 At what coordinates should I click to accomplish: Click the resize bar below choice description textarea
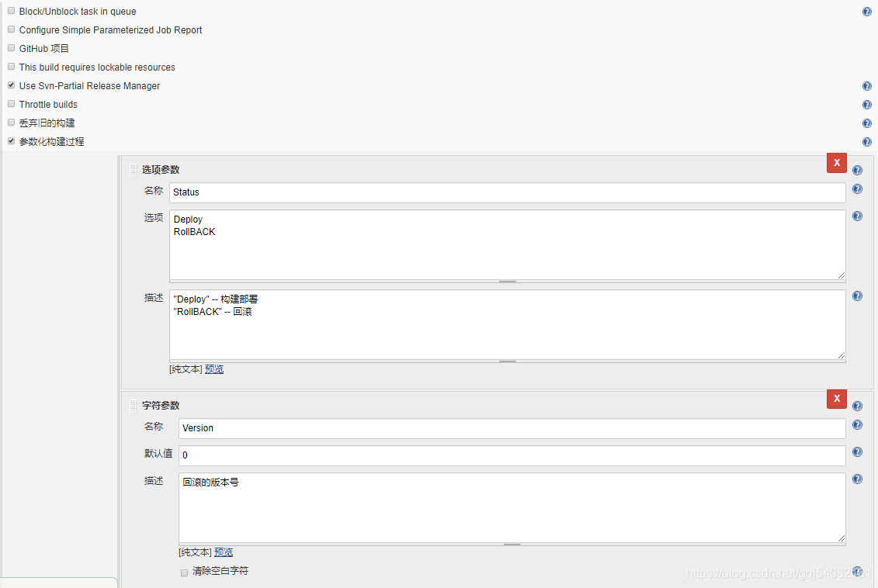(x=507, y=361)
